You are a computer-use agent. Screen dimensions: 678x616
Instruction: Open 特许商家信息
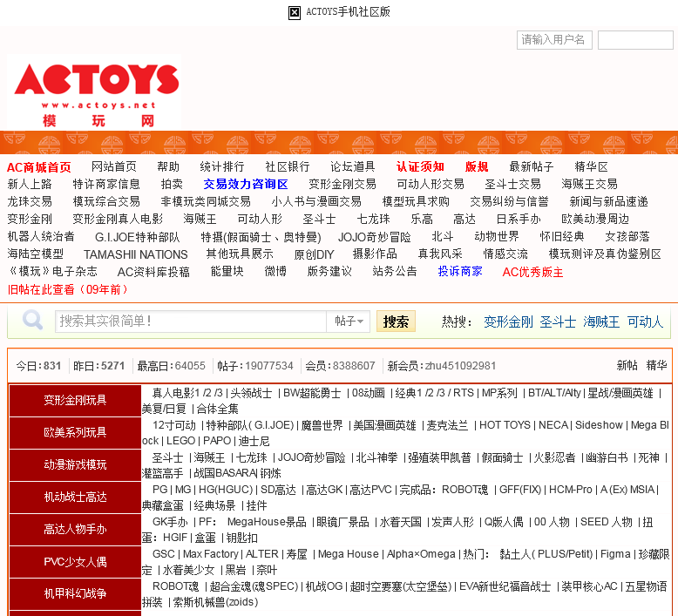pos(106,184)
